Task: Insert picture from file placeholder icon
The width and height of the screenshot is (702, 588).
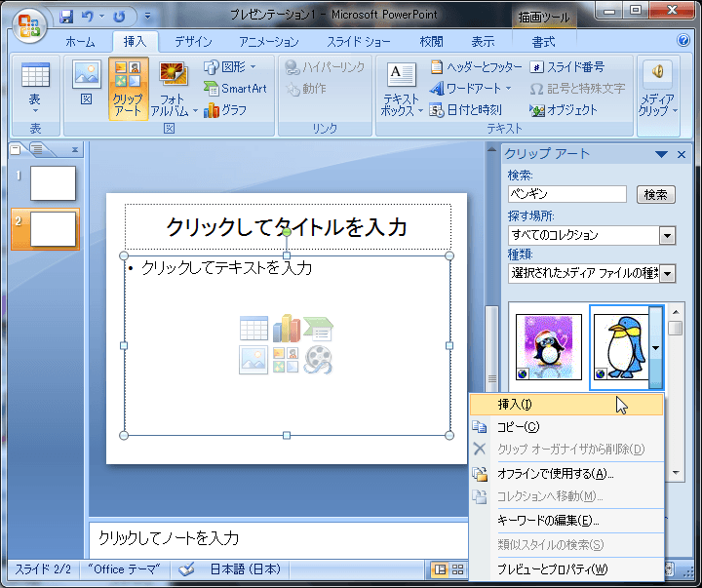Action: click(253, 360)
